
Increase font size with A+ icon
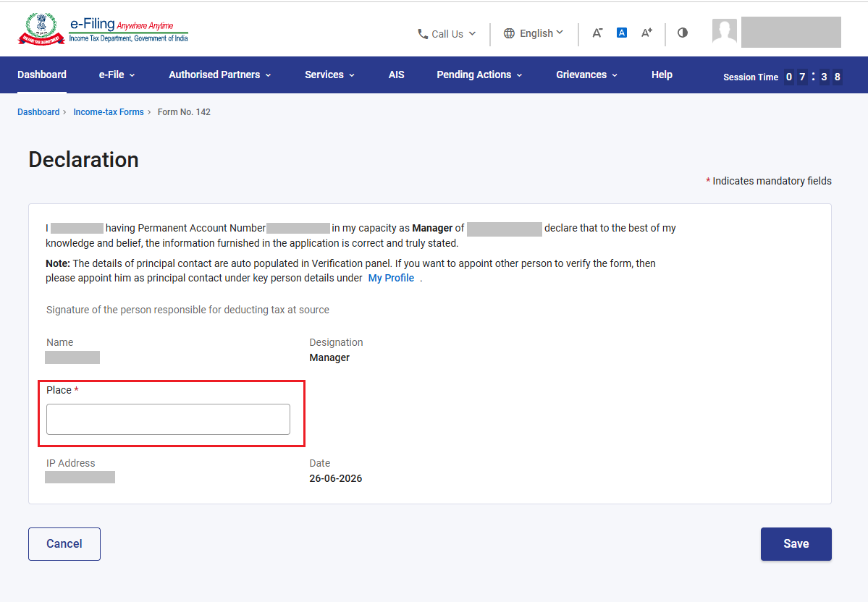[x=646, y=33]
